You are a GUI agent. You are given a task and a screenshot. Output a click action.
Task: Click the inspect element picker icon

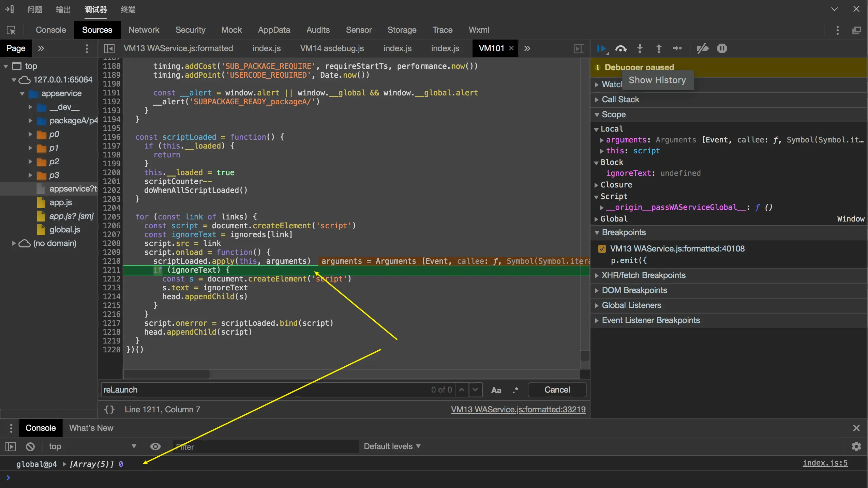click(11, 30)
